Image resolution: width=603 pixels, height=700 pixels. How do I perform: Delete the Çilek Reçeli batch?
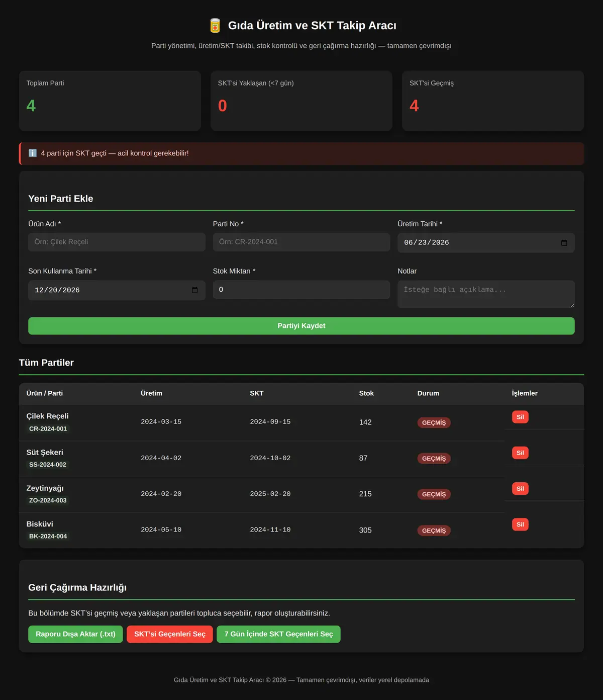520,417
